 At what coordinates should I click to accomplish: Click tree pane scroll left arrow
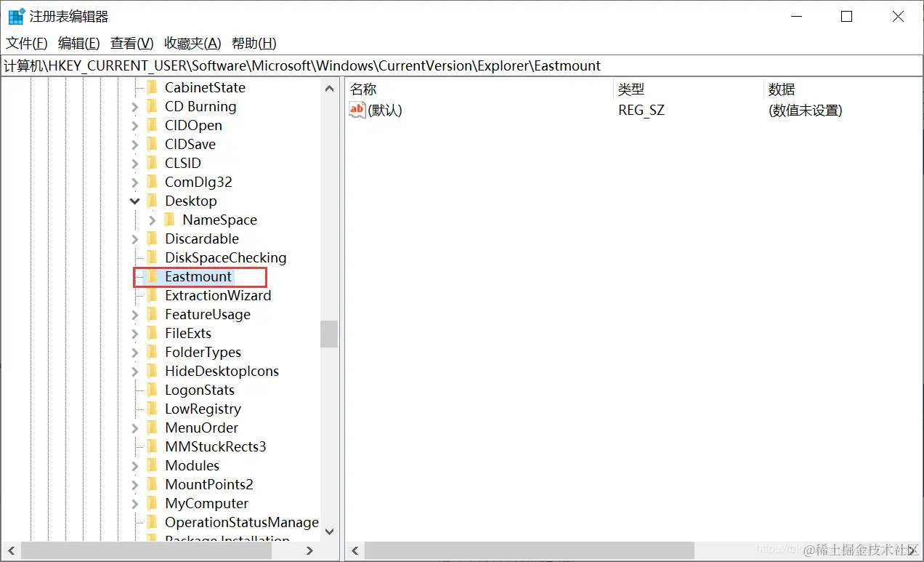[x=11, y=550]
